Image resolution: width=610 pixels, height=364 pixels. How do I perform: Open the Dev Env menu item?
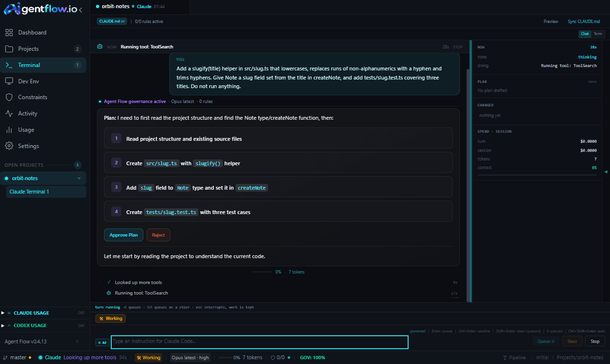coord(43,81)
